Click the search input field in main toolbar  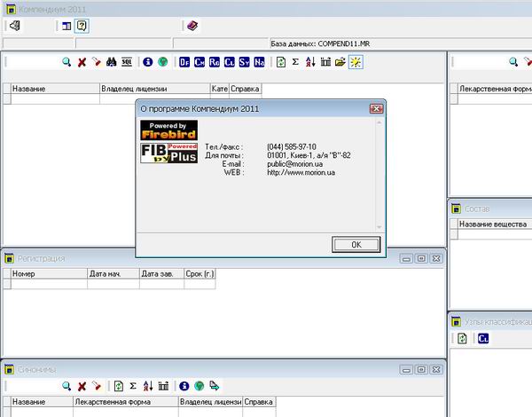pos(33,62)
